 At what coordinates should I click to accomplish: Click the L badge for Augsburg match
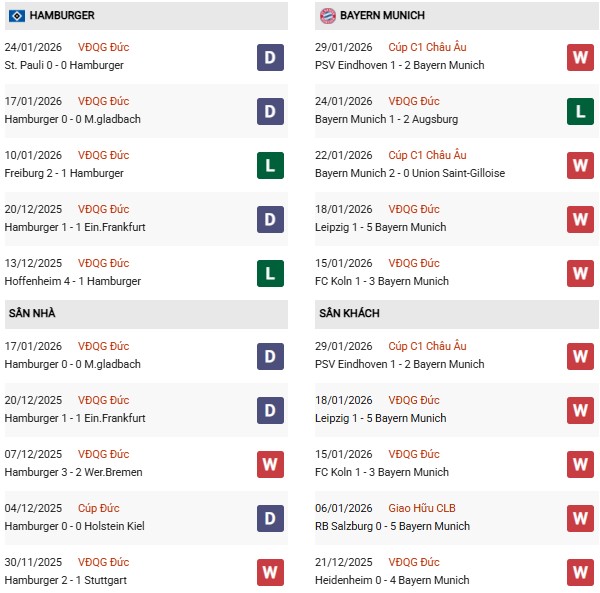580,111
